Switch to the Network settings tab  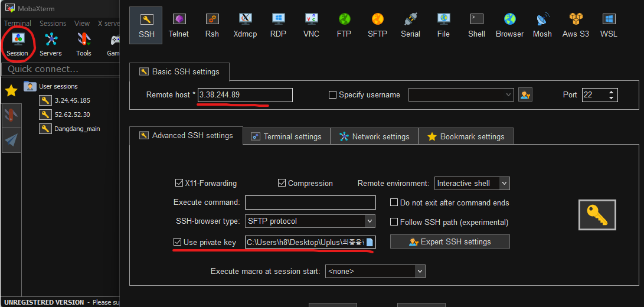click(x=374, y=136)
